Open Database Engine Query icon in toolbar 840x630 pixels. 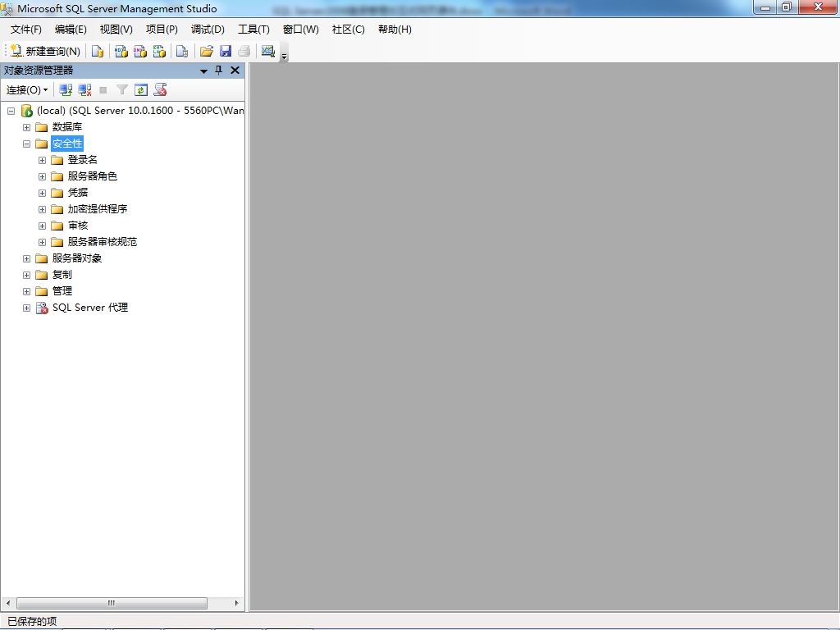tap(97, 51)
